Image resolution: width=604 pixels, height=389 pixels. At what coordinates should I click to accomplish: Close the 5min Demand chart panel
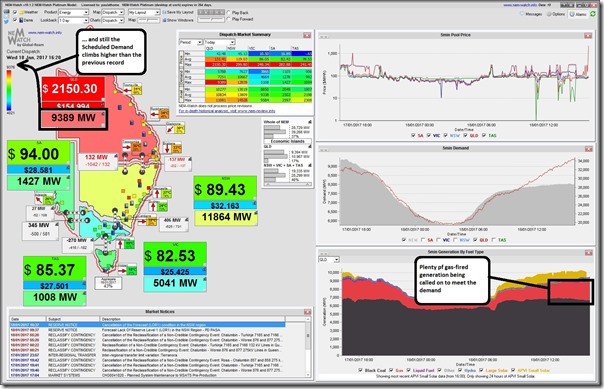(x=588, y=149)
